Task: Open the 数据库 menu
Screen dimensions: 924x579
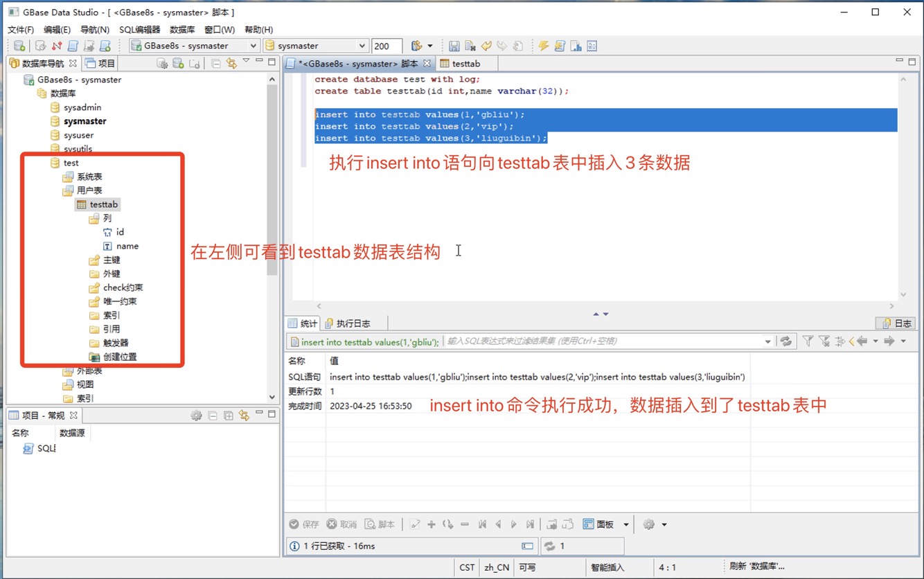Action: click(x=182, y=30)
